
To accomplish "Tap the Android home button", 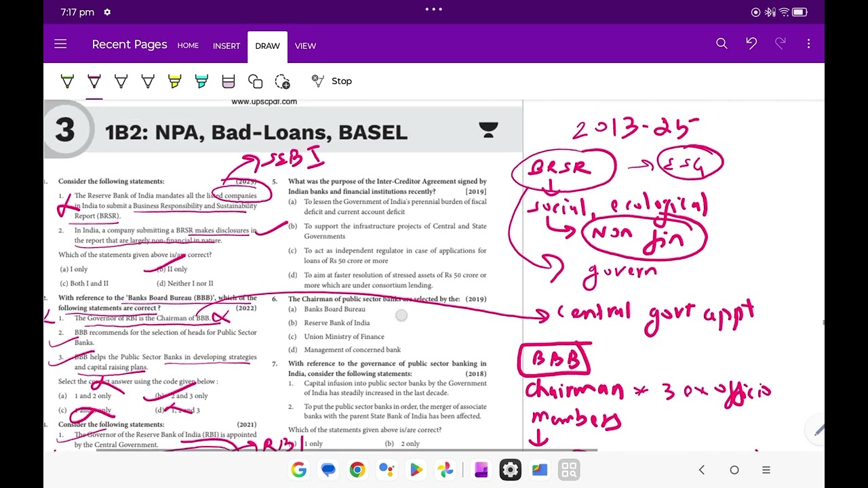I will pyautogui.click(x=734, y=470).
